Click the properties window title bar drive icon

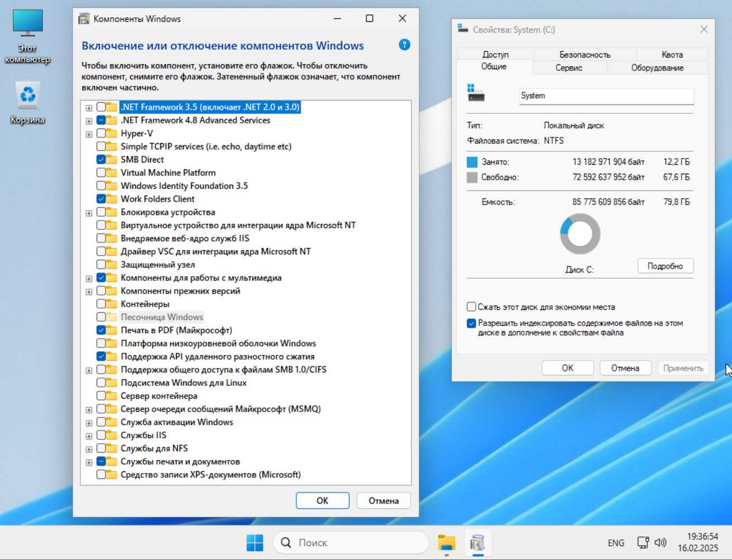463,28
